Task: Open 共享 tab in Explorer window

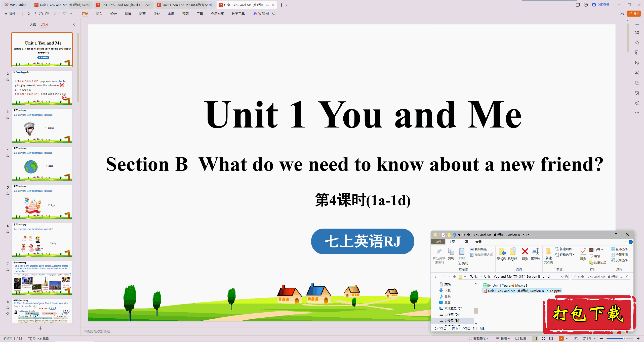Action: point(465,242)
